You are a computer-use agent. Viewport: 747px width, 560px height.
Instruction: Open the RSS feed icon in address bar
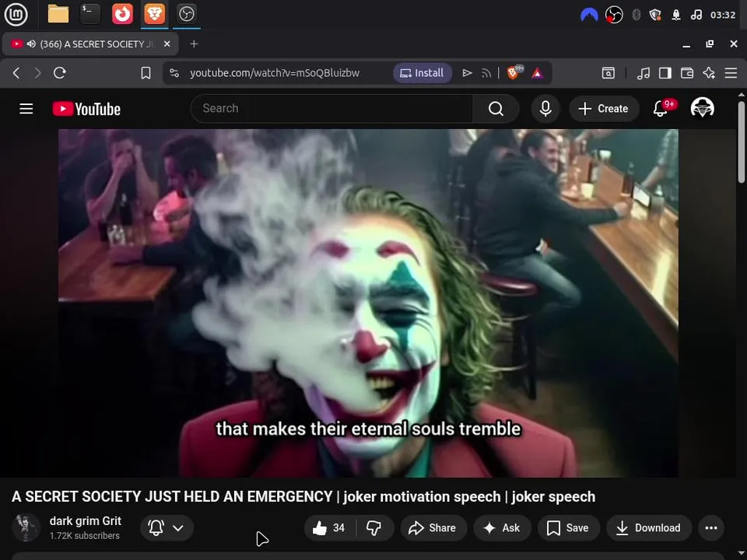[x=486, y=73]
